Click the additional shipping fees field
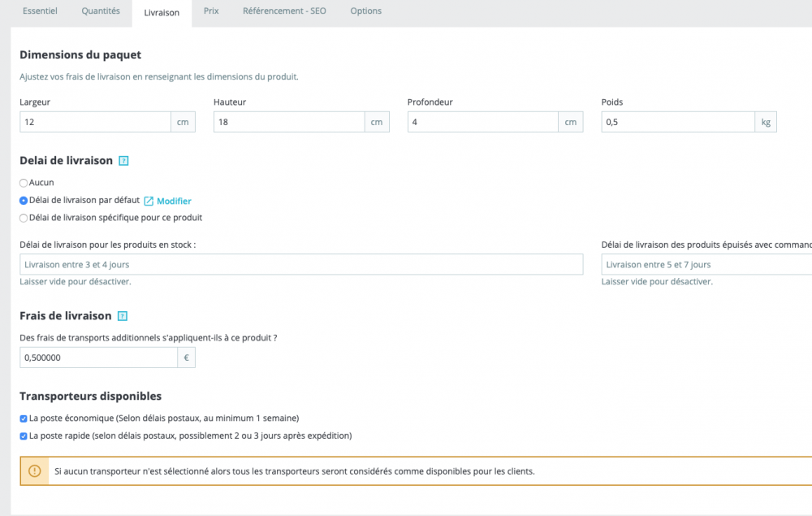This screenshot has height=516, width=812. coord(97,357)
